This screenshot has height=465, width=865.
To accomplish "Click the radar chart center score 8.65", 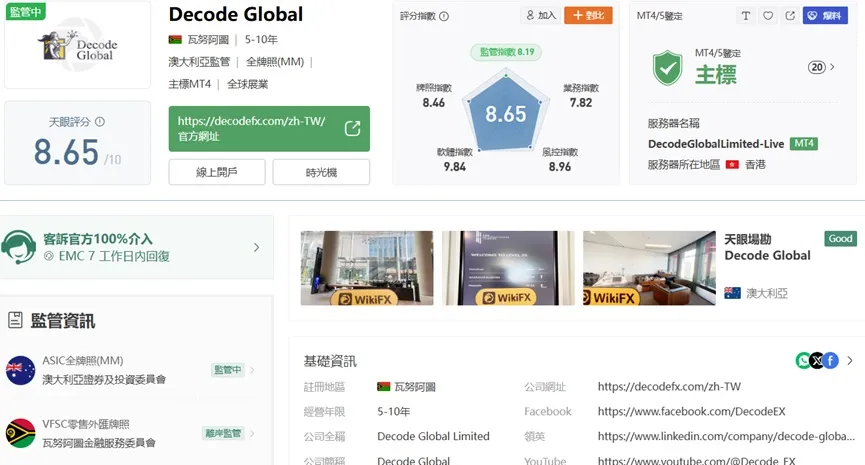I will coord(505,114).
